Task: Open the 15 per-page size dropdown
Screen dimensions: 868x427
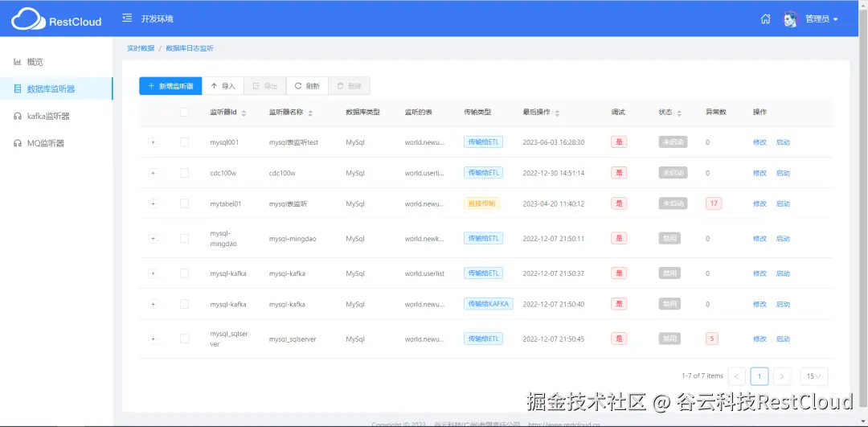Action: coord(813,376)
